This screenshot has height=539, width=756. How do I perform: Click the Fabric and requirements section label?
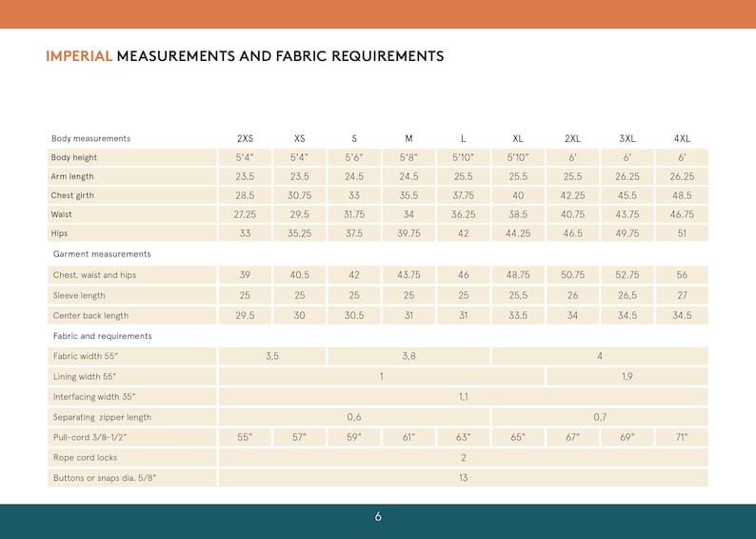click(x=102, y=336)
